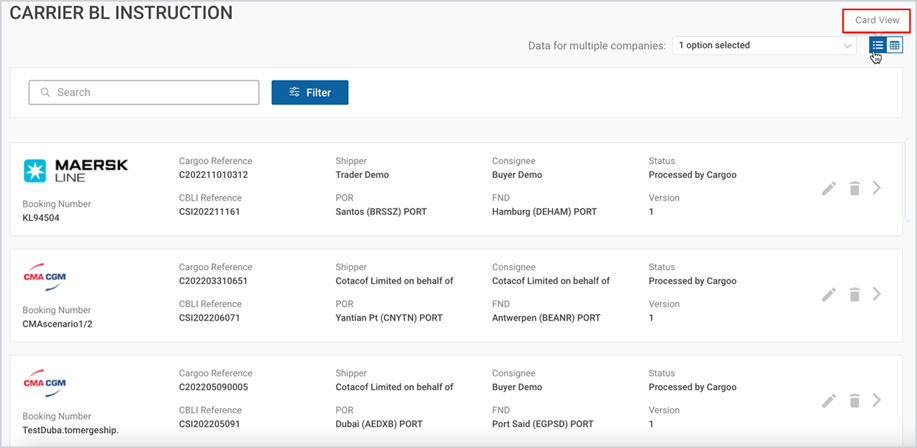Screen dimensions: 917x448
Task: Open details of CMAscenario1/2 booking
Action: pos(876,294)
